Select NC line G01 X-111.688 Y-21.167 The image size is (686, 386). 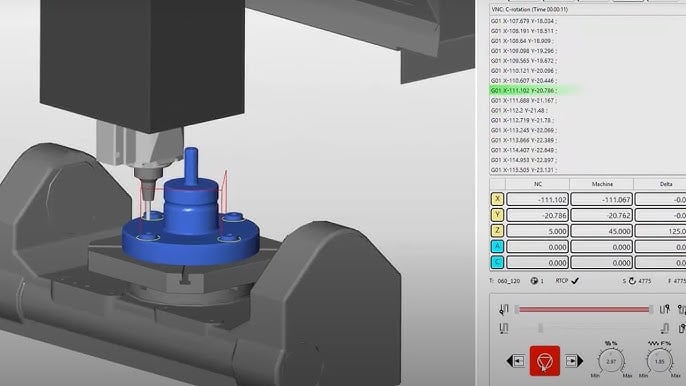(x=523, y=100)
